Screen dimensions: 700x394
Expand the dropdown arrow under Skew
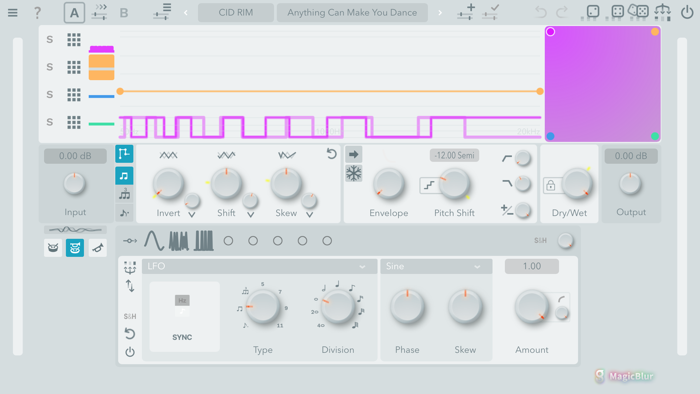309,215
